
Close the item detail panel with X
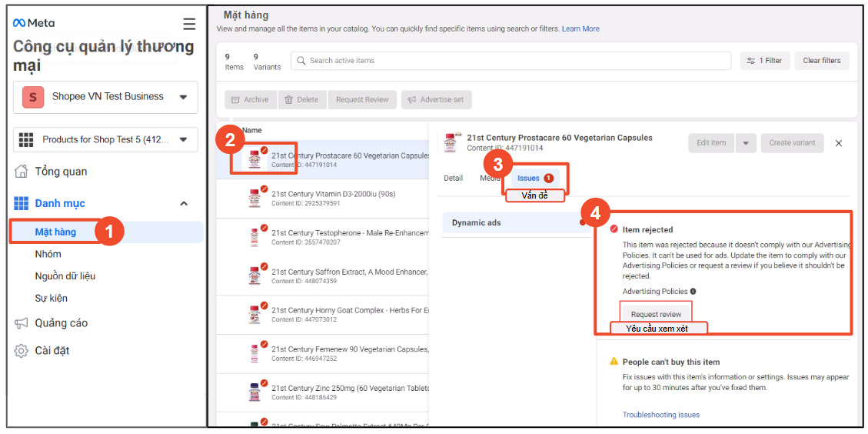(839, 143)
